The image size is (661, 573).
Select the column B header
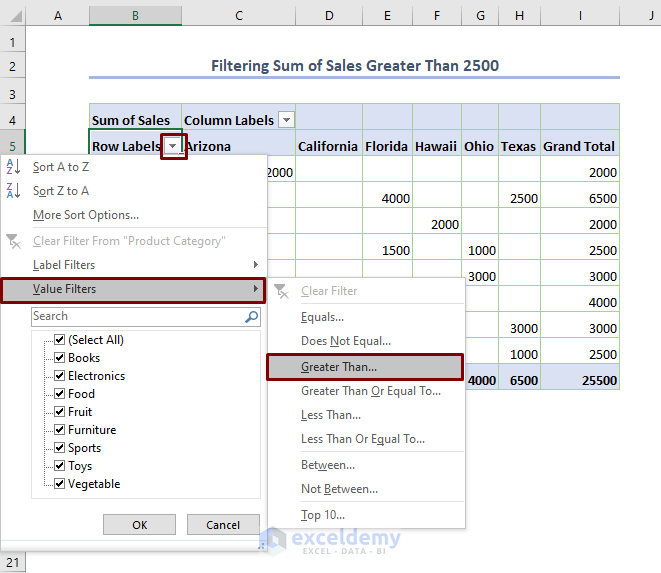click(135, 15)
